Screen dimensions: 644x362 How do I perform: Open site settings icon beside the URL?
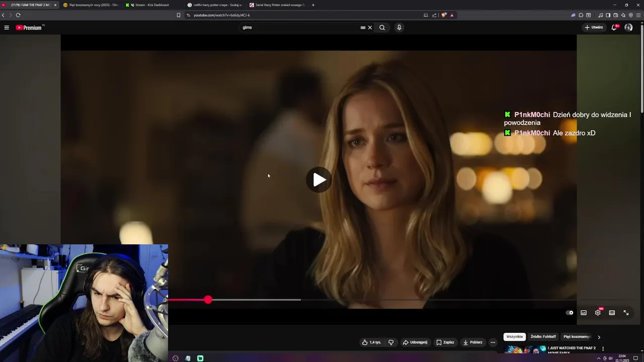point(188,15)
